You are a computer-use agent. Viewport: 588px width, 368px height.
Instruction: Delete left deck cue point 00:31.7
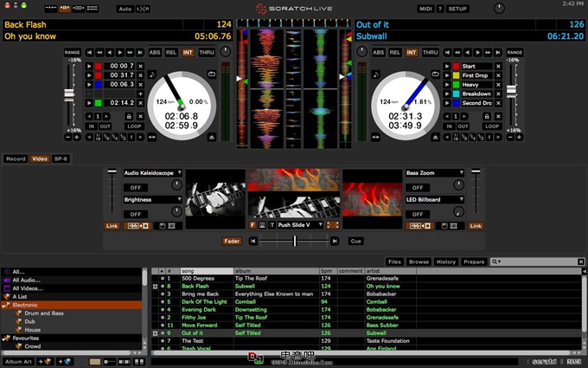coord(141,75)
